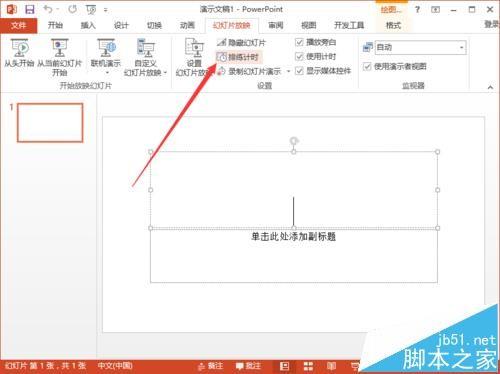This screenshot has height=374, width=500.
Task: Start slideshow From Beginning (从头开始)
Action: pyautogui.click(x=19, y=53)
